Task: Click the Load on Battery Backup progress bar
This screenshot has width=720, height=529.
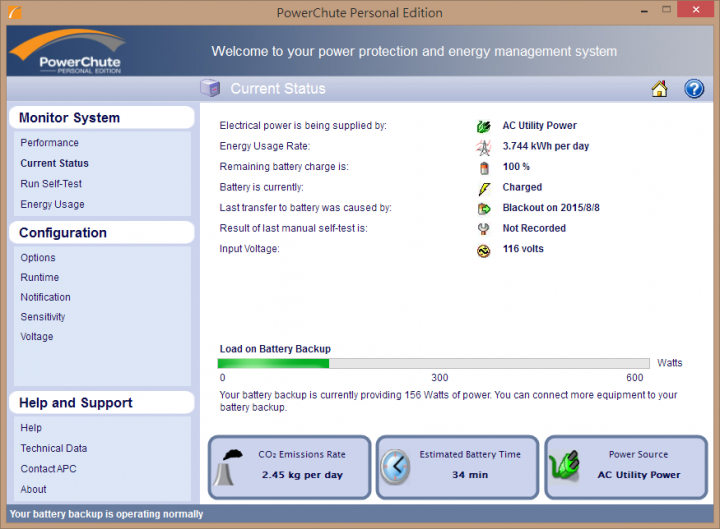Action: [433, 364]
